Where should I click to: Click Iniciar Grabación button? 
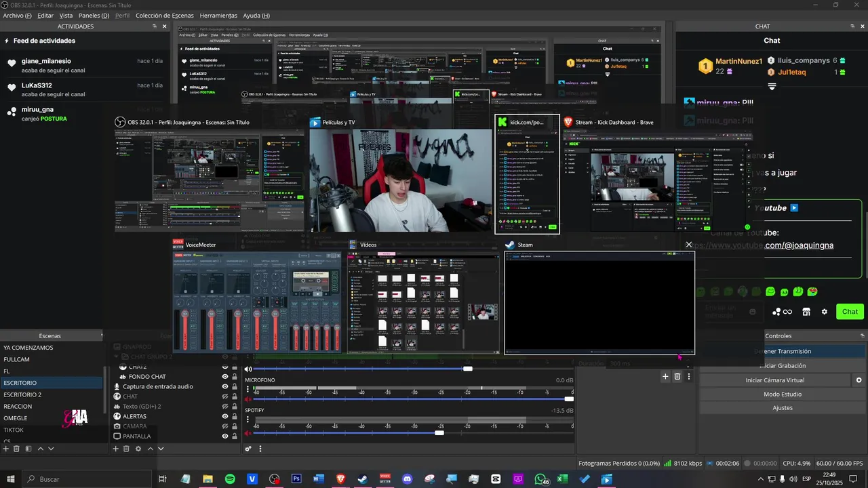click(783, 365)
